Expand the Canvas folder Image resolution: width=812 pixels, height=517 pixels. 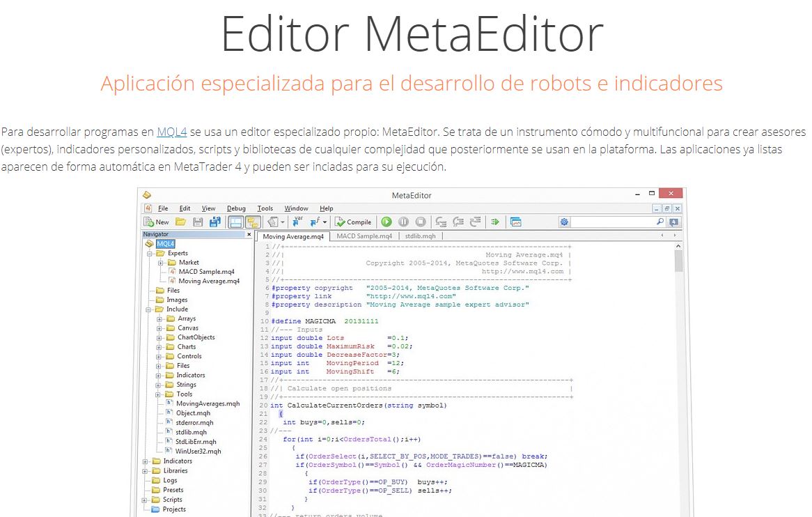(x=159, y=328)
